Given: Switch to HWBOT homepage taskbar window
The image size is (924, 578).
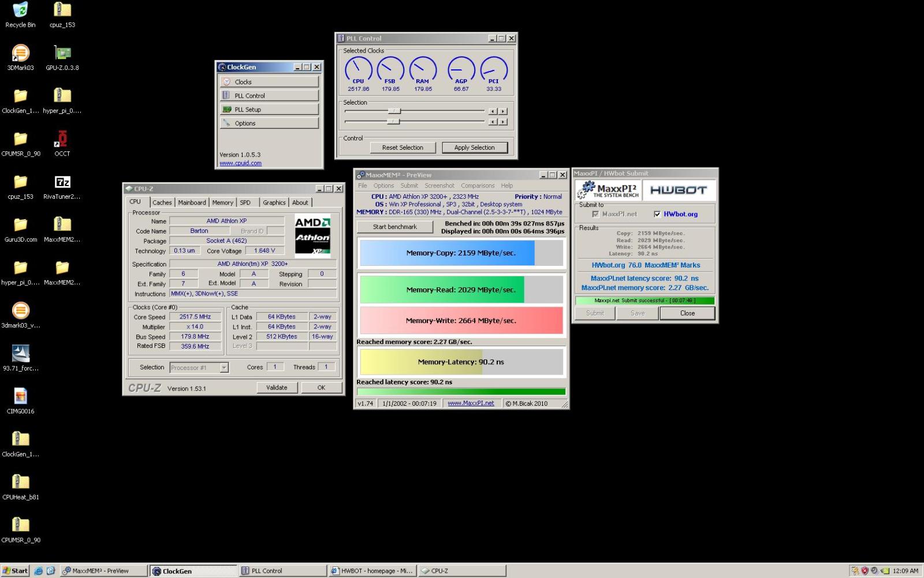Looking at the screenshot, I should point(372,570).
